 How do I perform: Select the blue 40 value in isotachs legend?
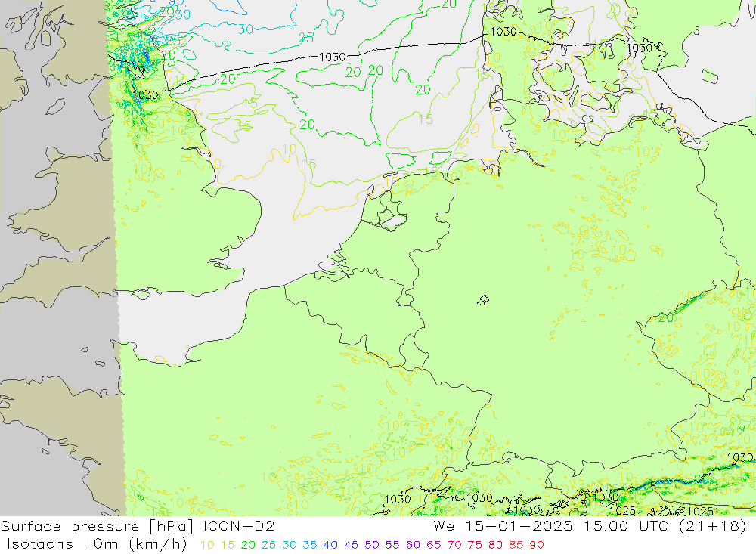coord(328,544)
